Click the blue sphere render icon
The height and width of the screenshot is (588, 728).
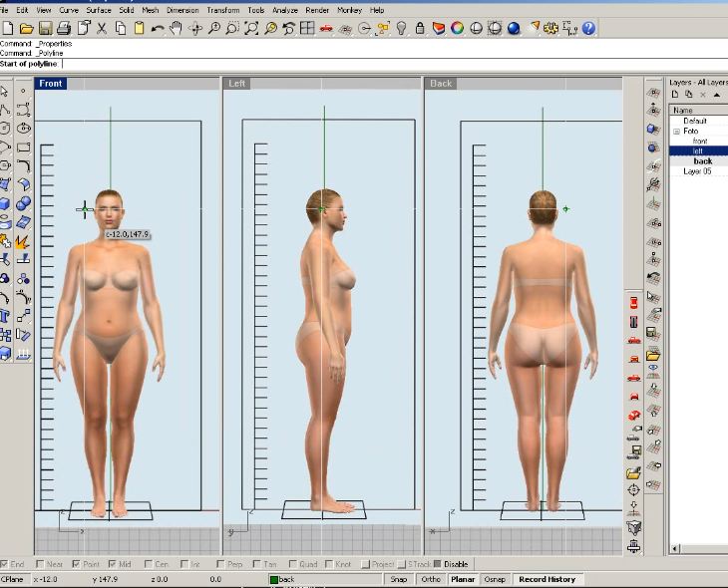pyautogui.click(x=514, y=29)
